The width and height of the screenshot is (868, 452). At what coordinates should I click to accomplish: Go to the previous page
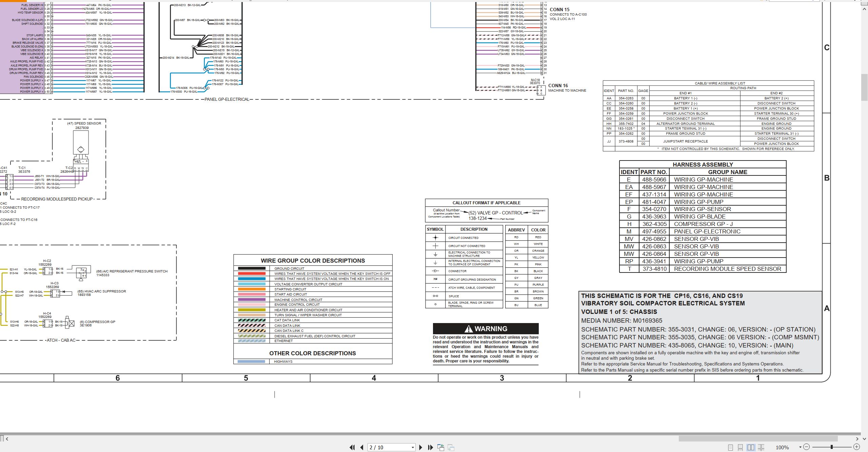pyautogui.click(x=362, y=448)
